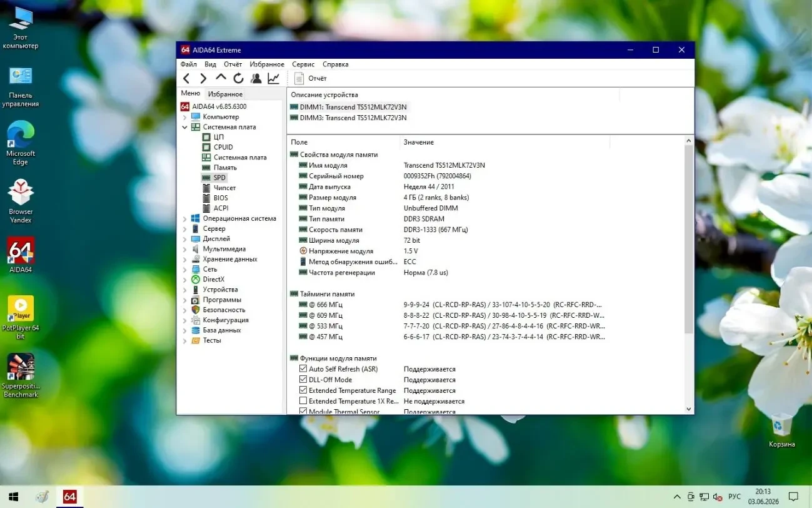
Task: Click the База данных tree item icon
Action: (x=196, y=330)
